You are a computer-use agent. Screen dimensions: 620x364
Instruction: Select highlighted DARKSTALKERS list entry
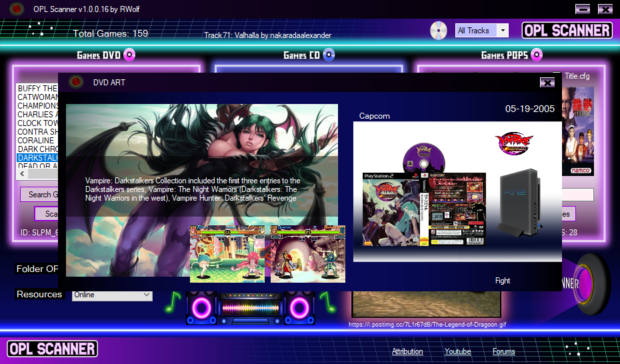(37, 158)
